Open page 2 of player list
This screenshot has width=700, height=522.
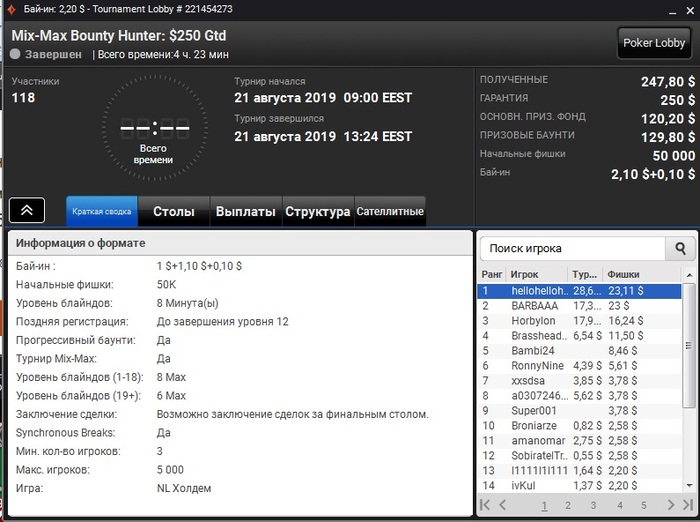tap(568, 505)
